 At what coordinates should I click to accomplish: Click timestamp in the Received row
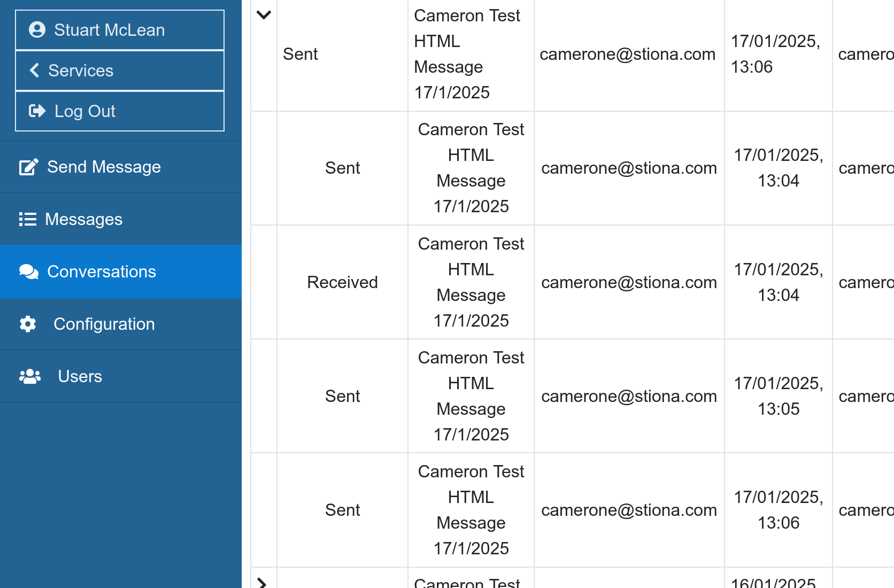click(x=779, y=282)
